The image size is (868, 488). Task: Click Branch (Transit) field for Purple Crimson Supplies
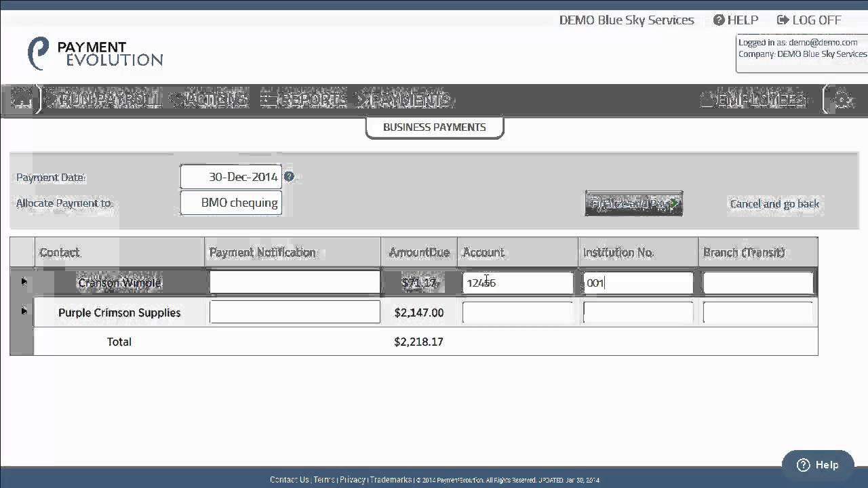point(758,312)
